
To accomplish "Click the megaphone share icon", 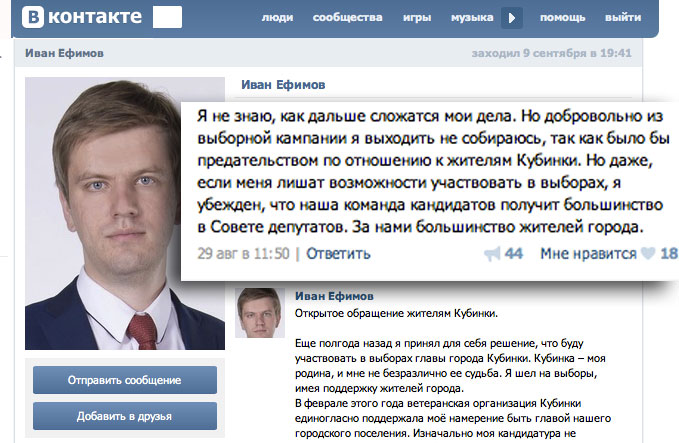I will (491, 254).
